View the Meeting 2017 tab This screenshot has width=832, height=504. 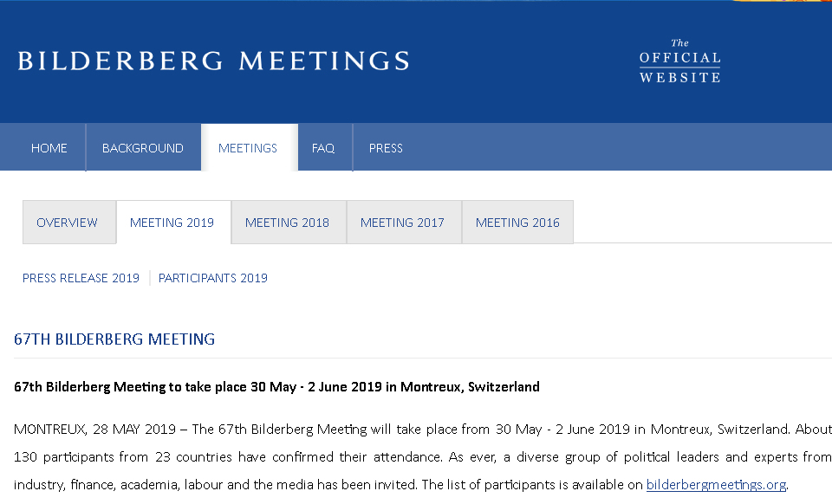tap(402, 223)
